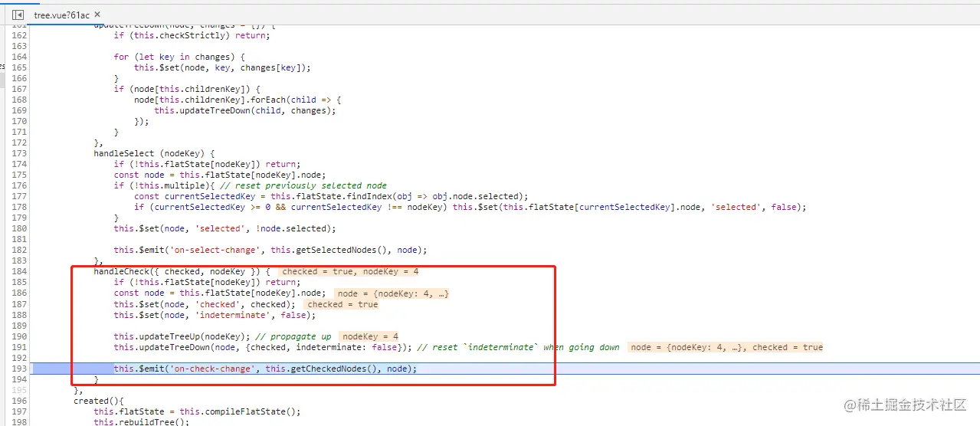
Task: Set a breakpoint on line number 184
Action: pyautogui.click(x=19, y=271)
